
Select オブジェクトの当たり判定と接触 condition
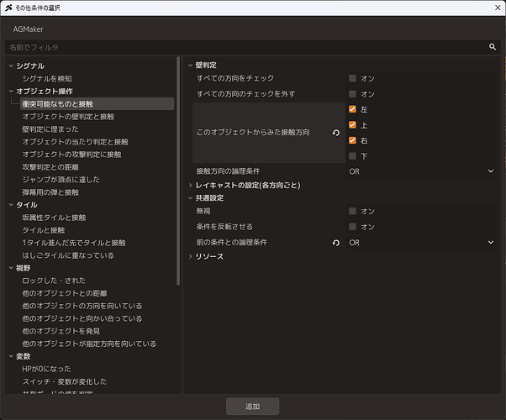[x=75, y=142]
